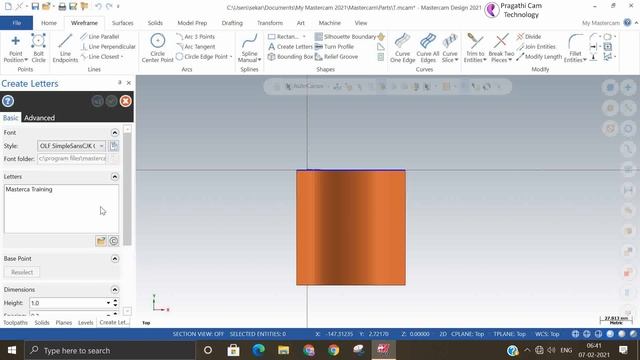Click the red cancel button in Create Letters panel

[x=126, y=101]
